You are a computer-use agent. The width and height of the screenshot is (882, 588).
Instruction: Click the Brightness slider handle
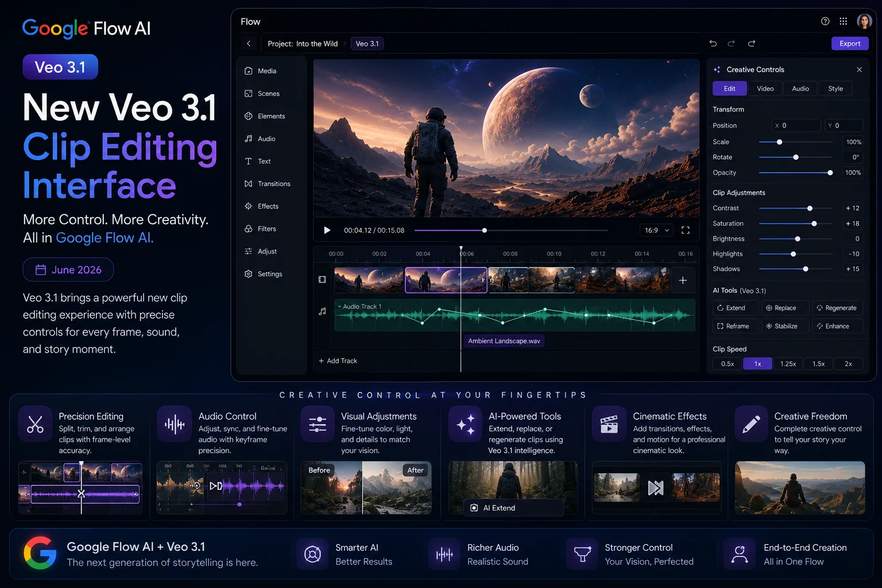(x=798, y=239)
